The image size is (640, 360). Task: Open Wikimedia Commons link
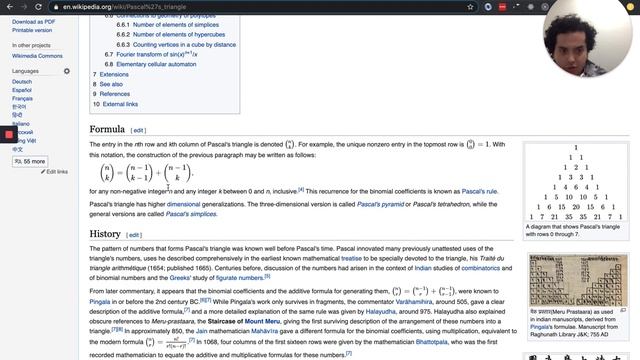tap(37, 56)
